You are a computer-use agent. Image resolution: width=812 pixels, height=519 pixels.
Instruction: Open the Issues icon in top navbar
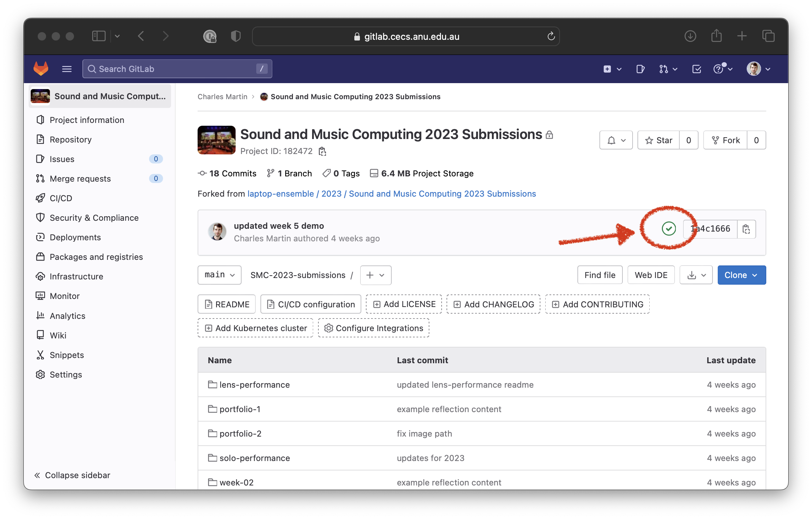coord(640,69)
